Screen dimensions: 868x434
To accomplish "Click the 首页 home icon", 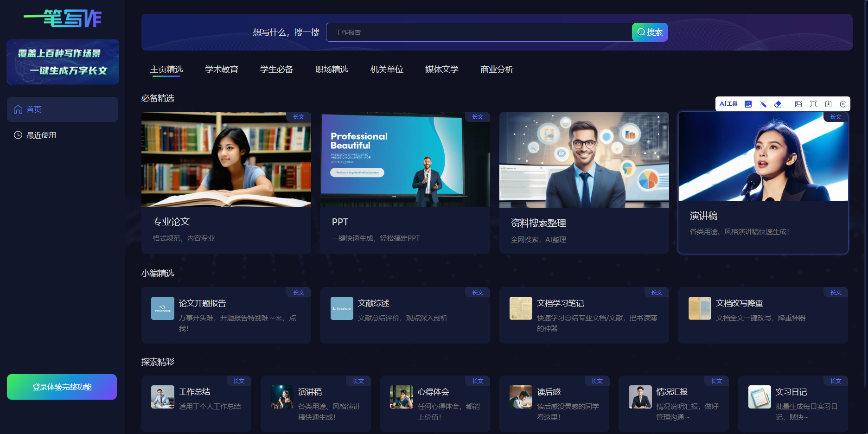I will click(18, 109).
